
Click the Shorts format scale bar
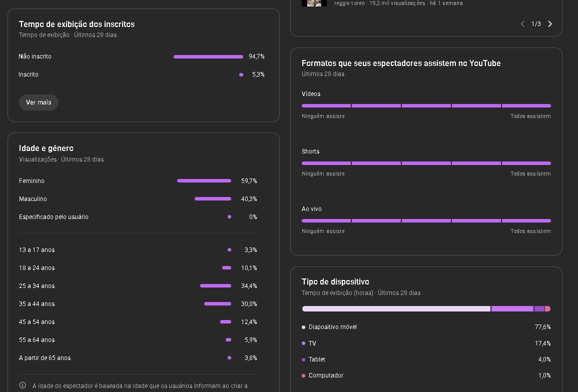[x=426, y=163]
